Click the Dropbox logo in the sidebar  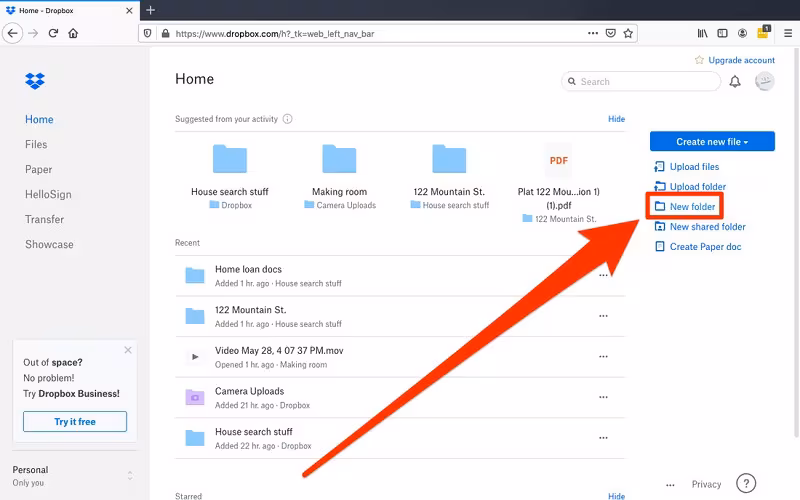[35, 81]
